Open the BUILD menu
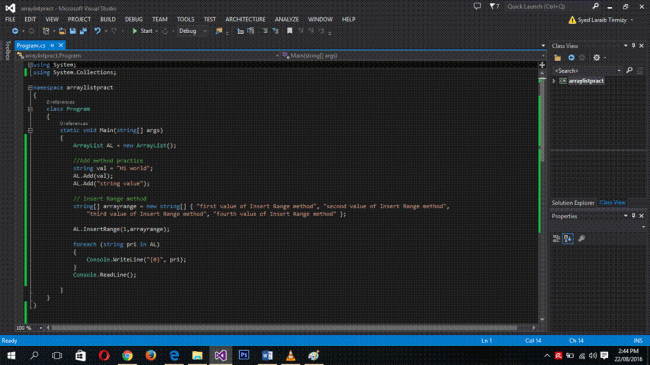Image resolution: width=650 pixels, height=365 pixels. 108,19
